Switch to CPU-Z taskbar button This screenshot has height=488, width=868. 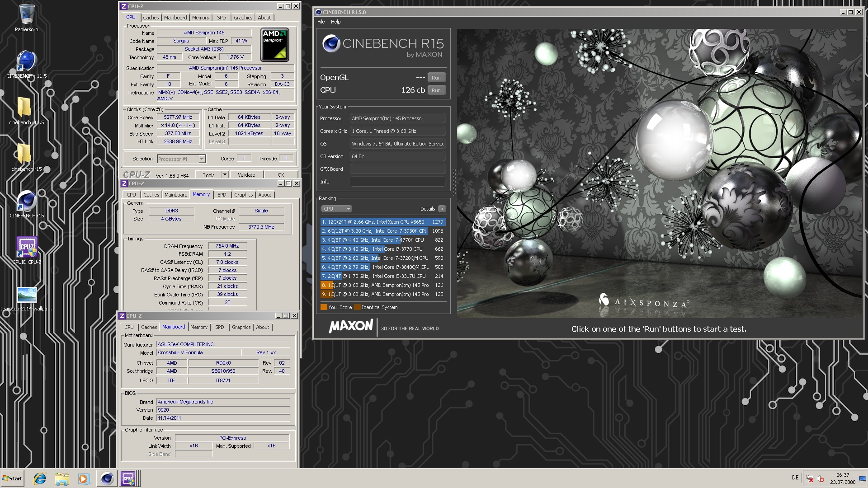pyautogui.click(x=128, y=479)
